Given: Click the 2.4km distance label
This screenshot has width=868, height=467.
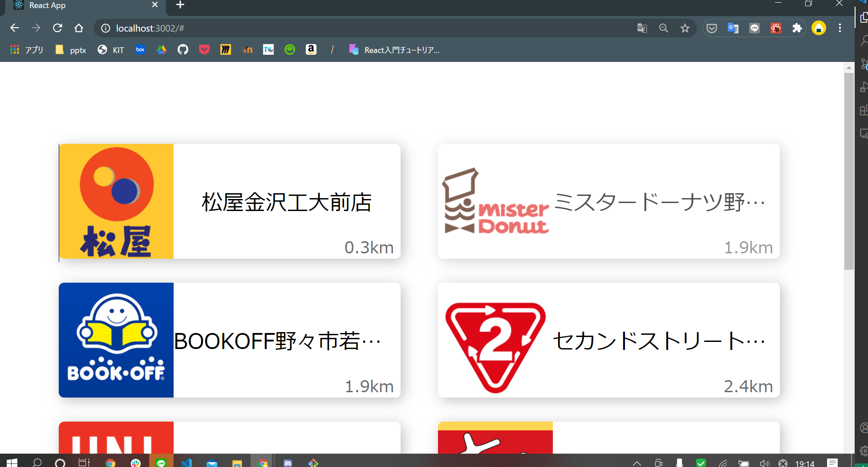Looking at the screenshot, I should point(748,386).
